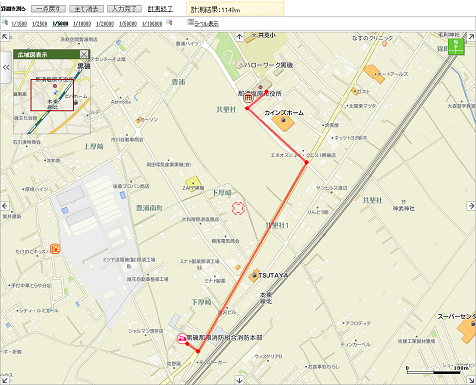Toggle the ラベル表示 label display link
Viewport: 476px width, 385px height.
[x=207, y=24]
